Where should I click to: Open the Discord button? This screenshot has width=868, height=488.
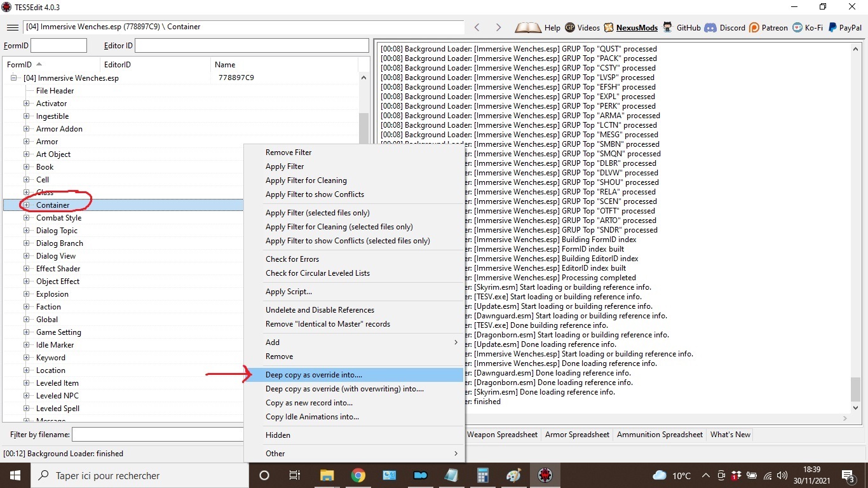(724, 27)
